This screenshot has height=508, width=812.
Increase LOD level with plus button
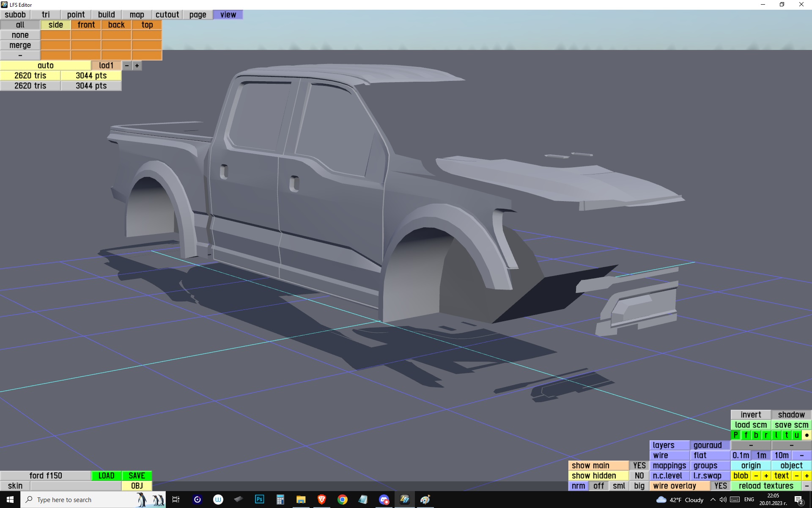[137, 66]
